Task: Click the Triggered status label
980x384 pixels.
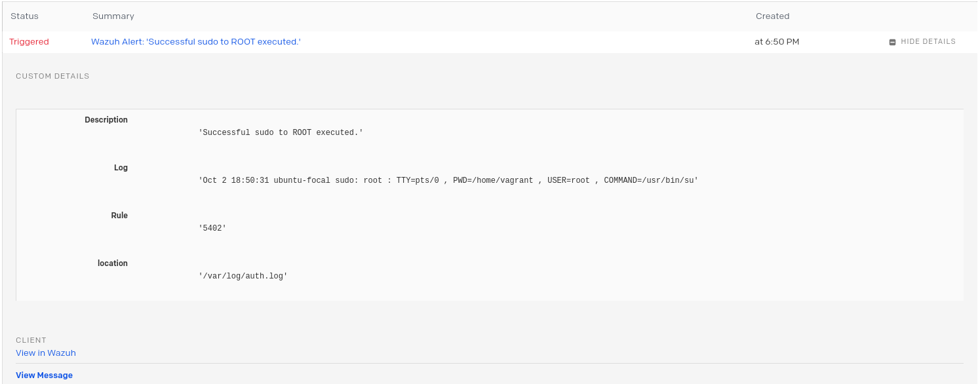Action: point(29,41)
